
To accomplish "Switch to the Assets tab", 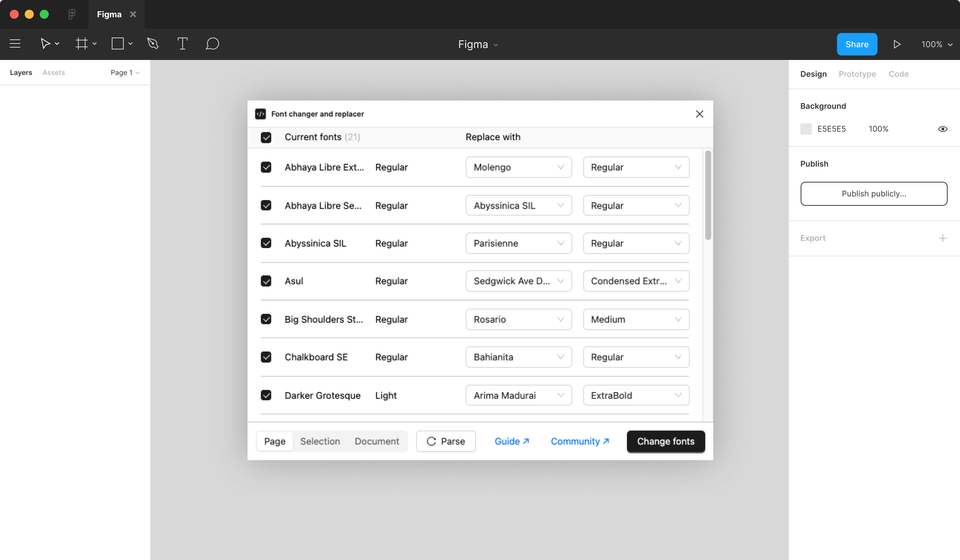I will coord(53,72).
